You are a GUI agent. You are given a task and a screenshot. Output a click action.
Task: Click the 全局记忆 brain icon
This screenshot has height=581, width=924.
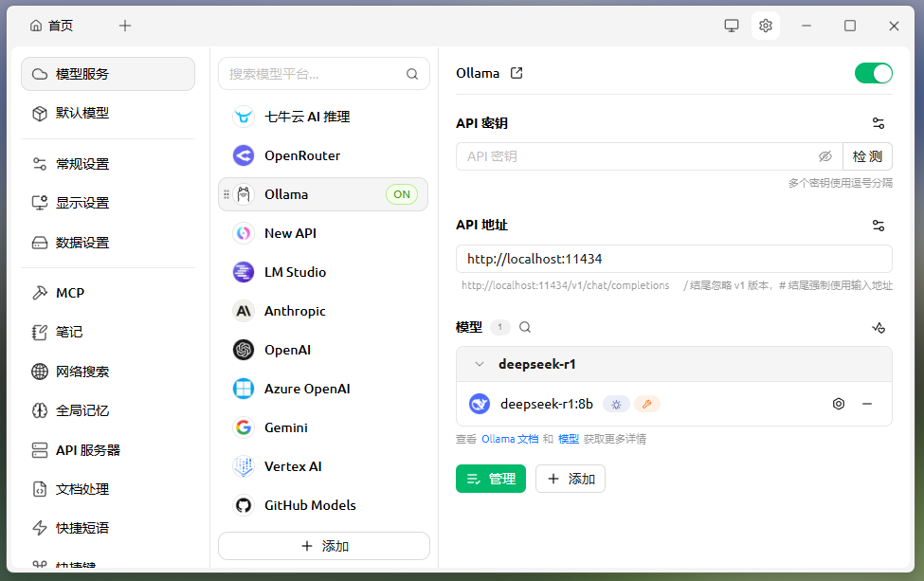[40, 410]
